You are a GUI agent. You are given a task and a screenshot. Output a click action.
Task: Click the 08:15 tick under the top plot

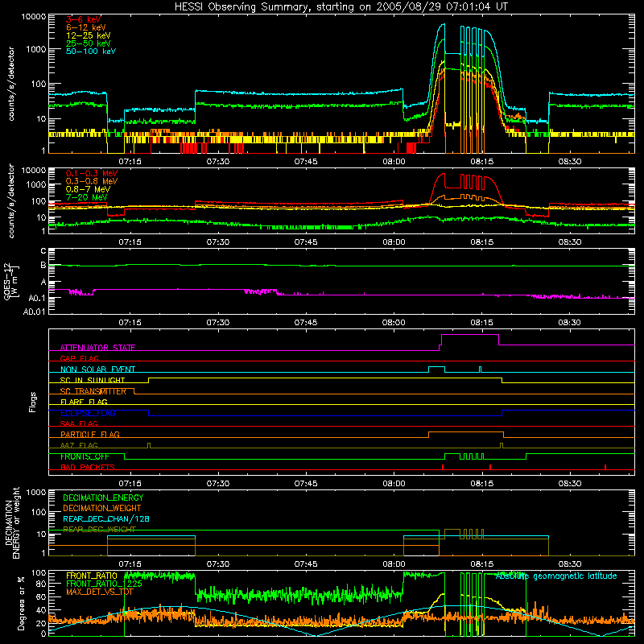[481, 162]
